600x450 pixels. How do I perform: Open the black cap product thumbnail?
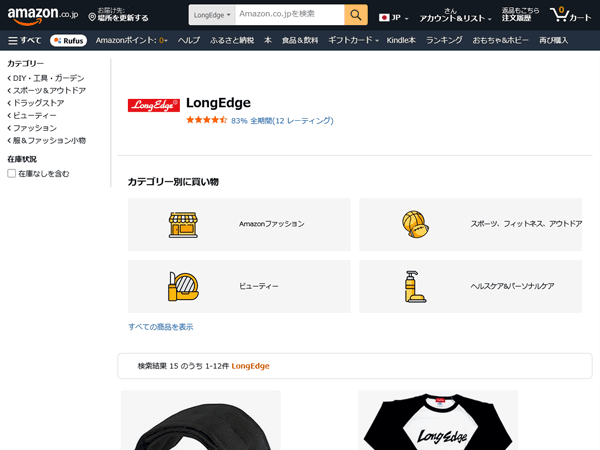[201, 420]
